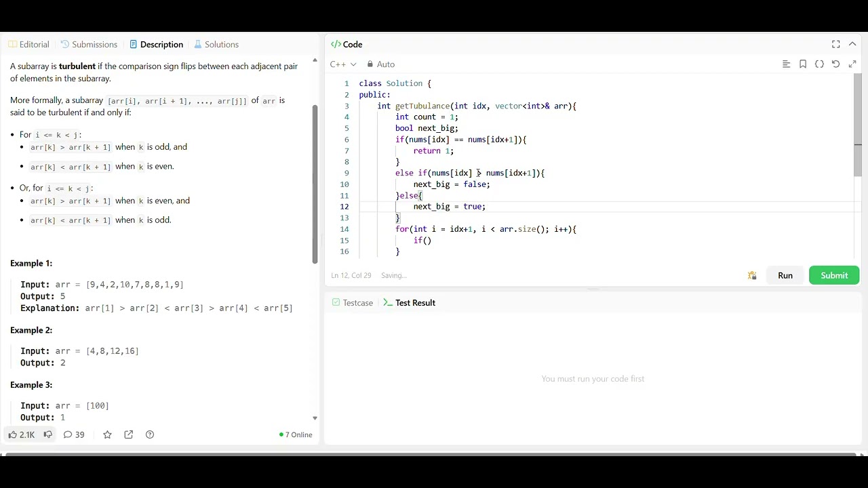
Task: Toggle fullscreen for the Code panel
Action: [x=836, y=44]
